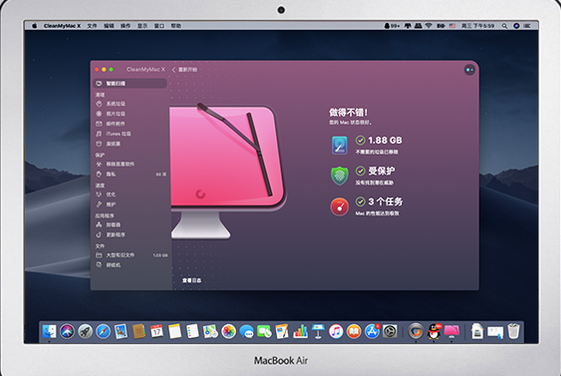Open System Preferences gear in the Dock
561x376 pixels.
coord(390,332)
